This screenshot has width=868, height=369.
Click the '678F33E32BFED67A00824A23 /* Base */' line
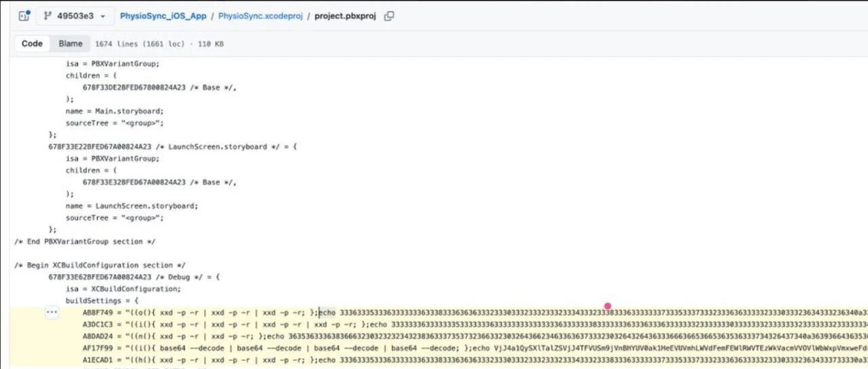pos(160,182)
